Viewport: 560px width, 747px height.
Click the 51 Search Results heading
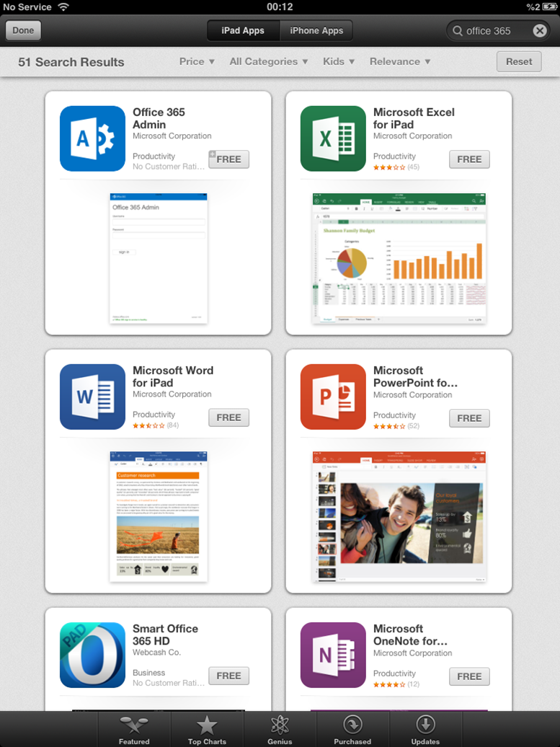(71, 62)
